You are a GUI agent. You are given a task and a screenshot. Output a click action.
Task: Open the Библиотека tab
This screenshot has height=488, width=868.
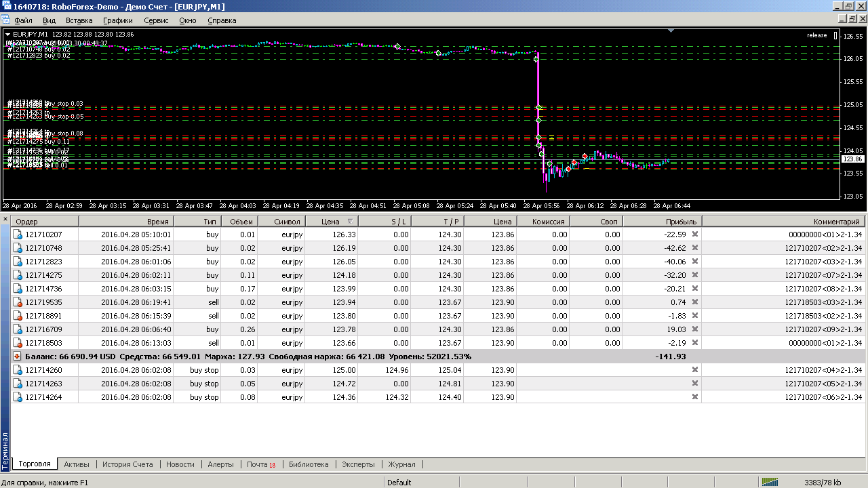(x=309, y=464)
